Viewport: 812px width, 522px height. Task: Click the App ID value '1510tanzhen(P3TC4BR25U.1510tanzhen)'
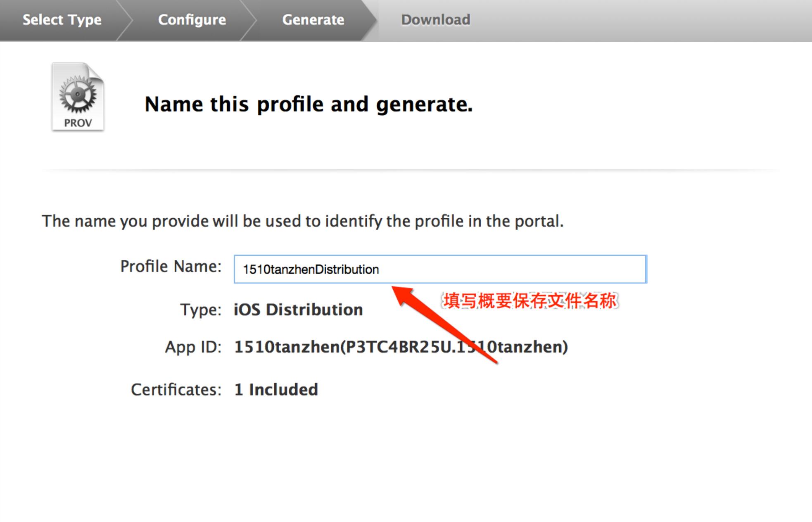(401, 347)
